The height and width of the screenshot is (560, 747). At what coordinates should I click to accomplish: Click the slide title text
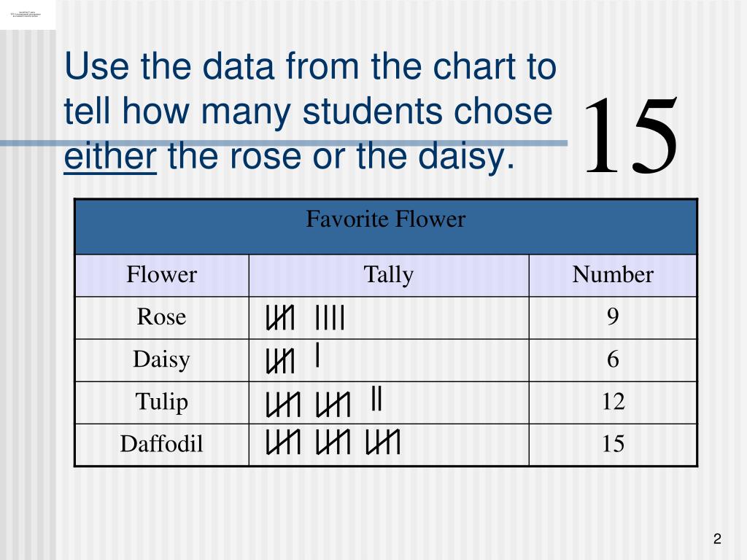(x=310, y=111)
